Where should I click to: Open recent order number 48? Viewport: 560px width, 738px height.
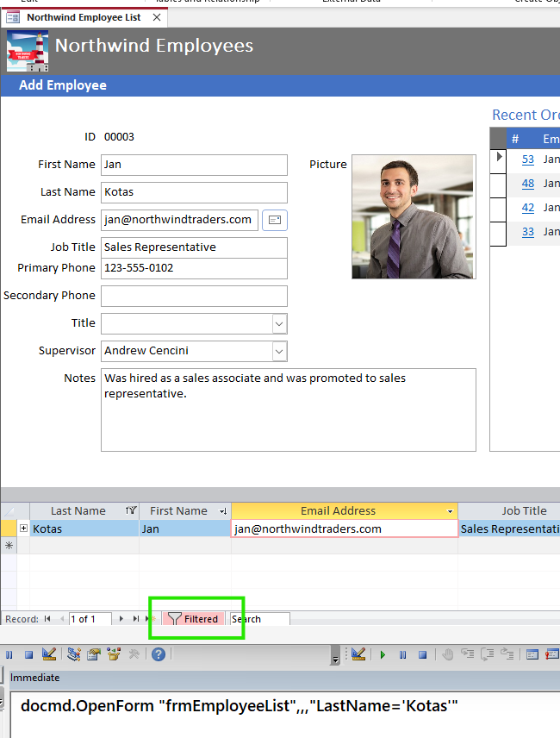coord(528,184)
